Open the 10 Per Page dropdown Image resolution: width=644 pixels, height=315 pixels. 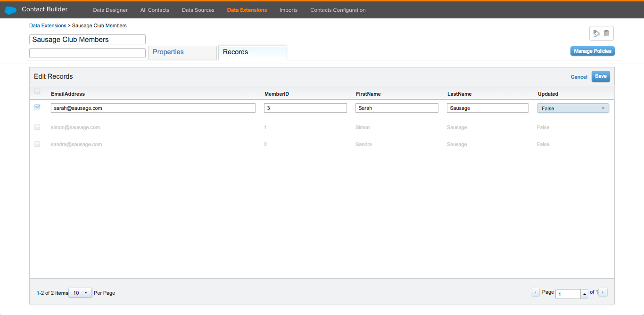tap(80, 293)
